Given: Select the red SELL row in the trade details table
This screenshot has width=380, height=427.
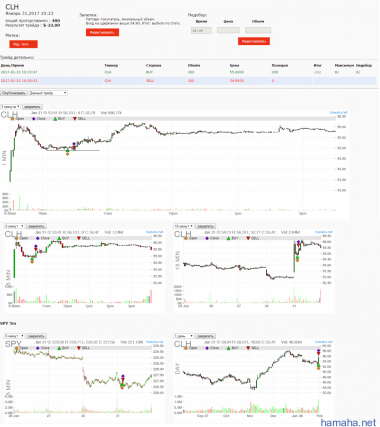Looking at the screenshot, I should tap(188, 81).
